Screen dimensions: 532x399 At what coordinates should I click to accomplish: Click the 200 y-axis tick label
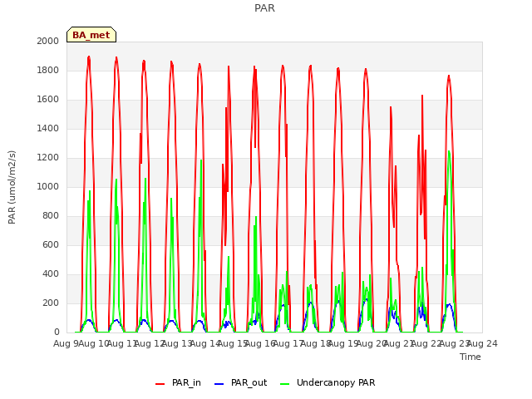[51, 303]
